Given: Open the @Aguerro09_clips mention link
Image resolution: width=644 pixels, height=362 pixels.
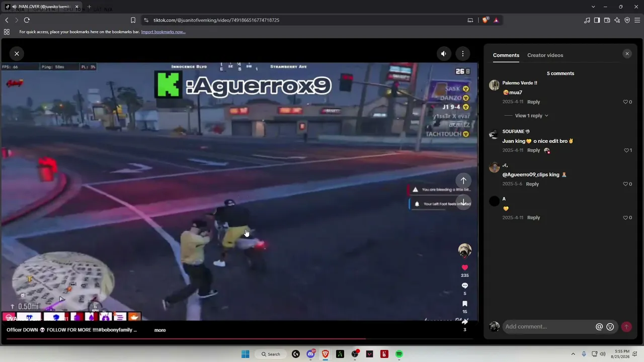Looking at the screenshot, I should pyautogui.click(x=525, y=174).
